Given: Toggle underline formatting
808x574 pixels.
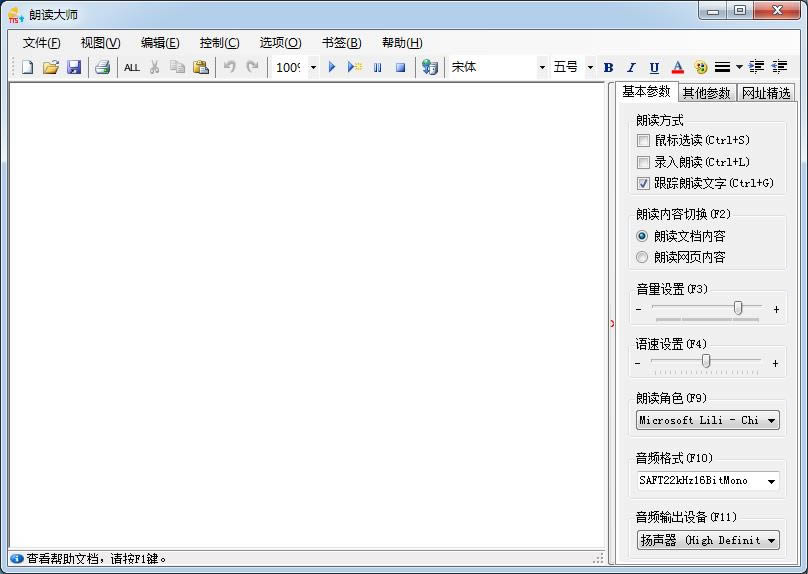Looking at the screenshot, I should coord(654,67).
